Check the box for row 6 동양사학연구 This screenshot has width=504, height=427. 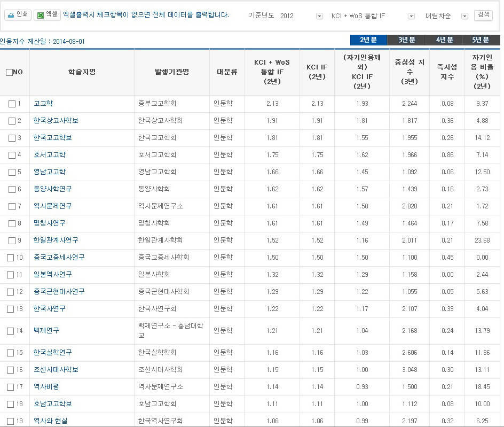coord(12,189)
